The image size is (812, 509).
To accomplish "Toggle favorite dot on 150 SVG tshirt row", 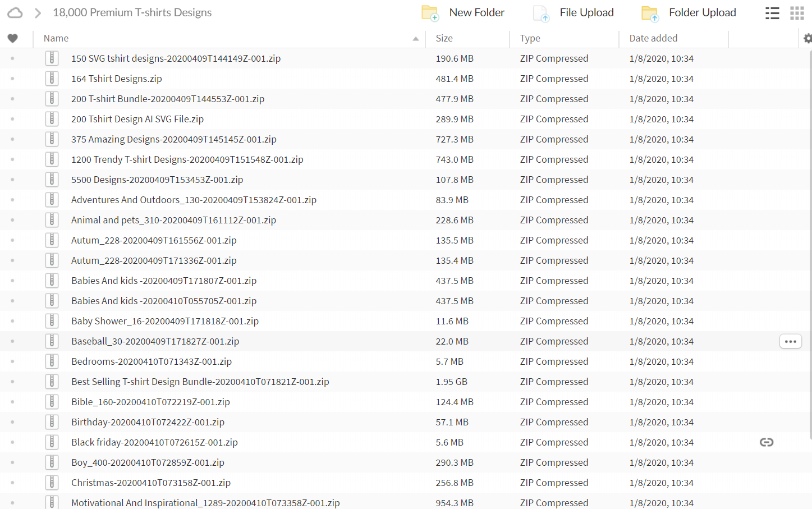I will [12, 58].
